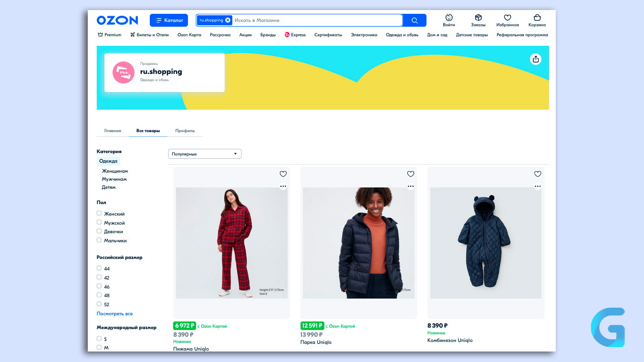The width and height of the screenshot is (644, 362).
Task: Check the Девочки checkbox
Action: coord(99,231)
